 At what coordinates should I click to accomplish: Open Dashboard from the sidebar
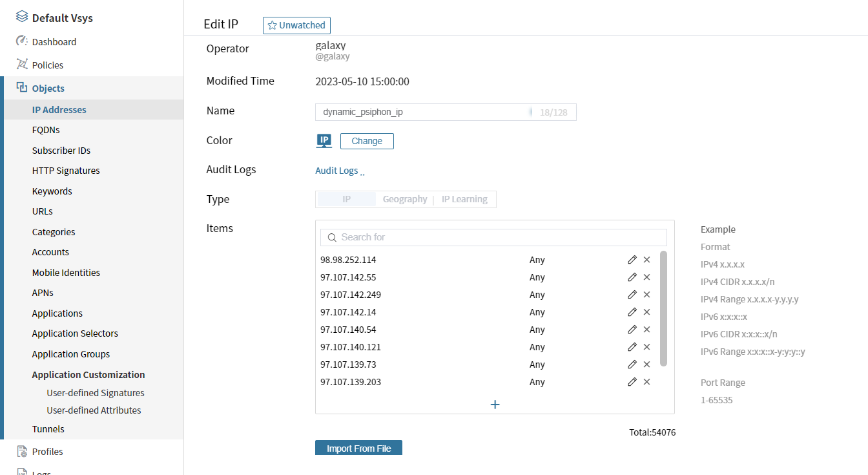pos(54,42)
